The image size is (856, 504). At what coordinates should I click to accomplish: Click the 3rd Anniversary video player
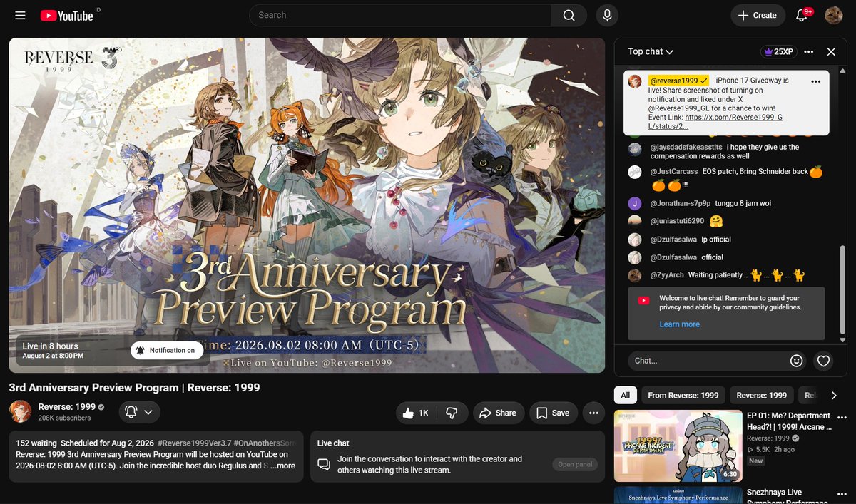[307, 205]
